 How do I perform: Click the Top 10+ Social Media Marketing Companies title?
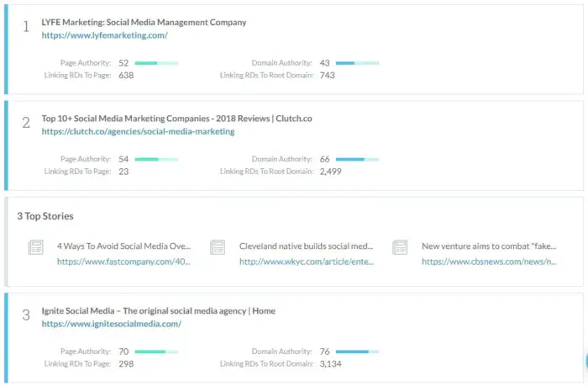coord(176,119)
